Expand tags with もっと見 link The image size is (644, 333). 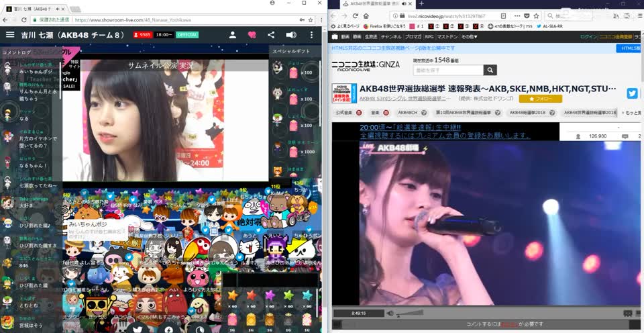pos(633,112)
